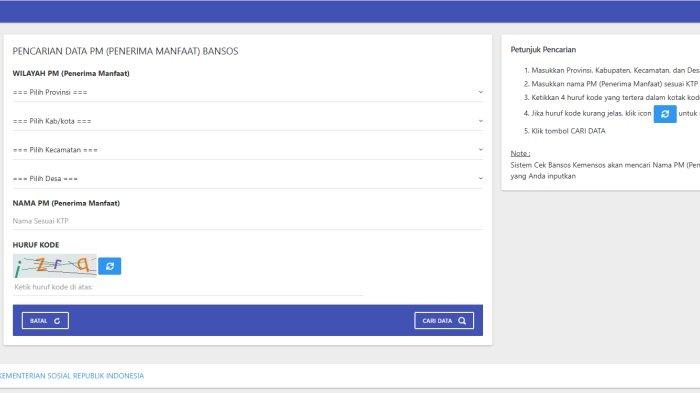Image resolution: width=700 pixels, height=393 pixels.
Task: Expand the Pilih Kecamatan dropdown
Action: coord(248,150)
